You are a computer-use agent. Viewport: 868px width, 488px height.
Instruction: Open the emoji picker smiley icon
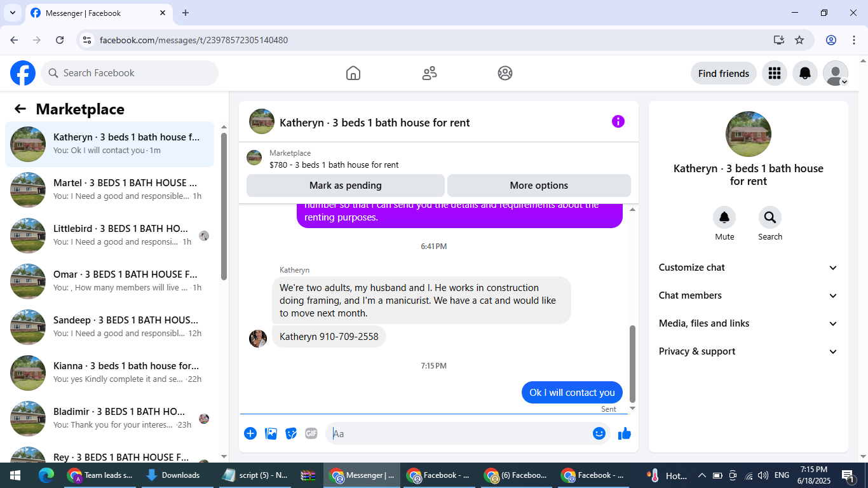(599, 433)
